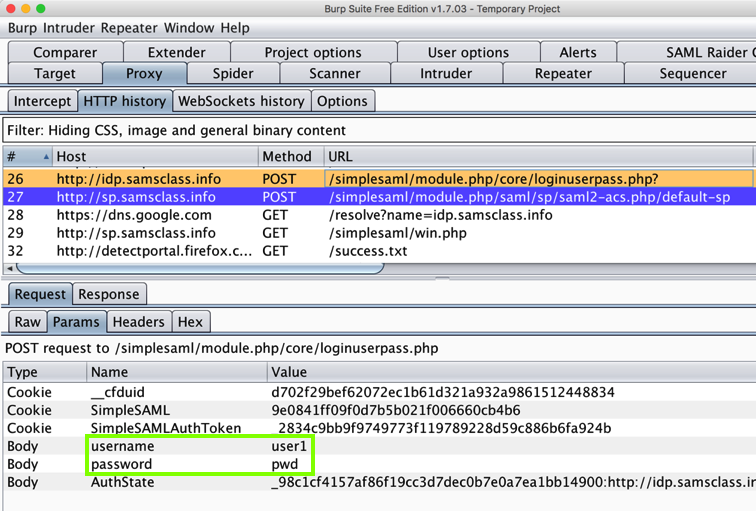Open the proxy Options sub-tab

pos(342,101)
